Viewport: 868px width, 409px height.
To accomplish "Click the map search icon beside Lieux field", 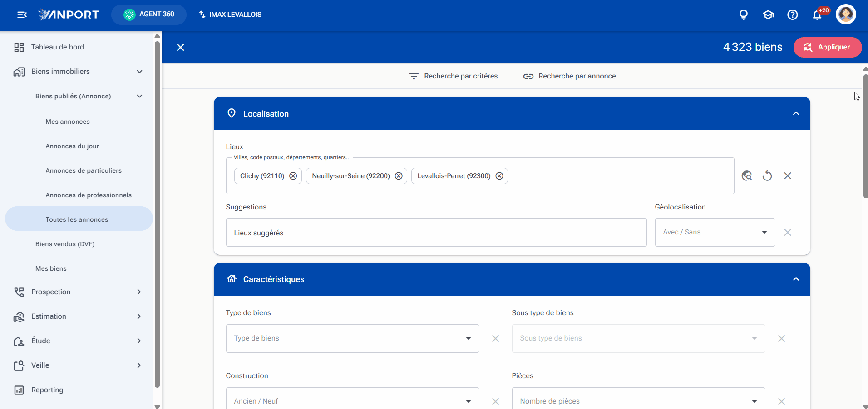I will click(x=747, y=176).
